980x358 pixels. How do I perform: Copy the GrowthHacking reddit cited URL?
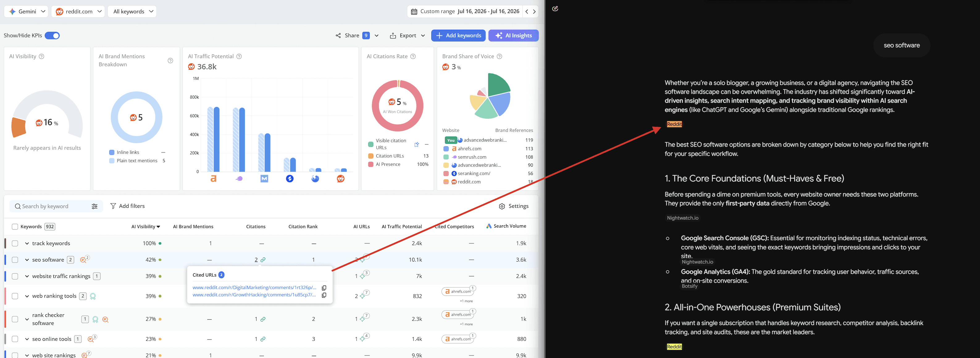point(324,295)
